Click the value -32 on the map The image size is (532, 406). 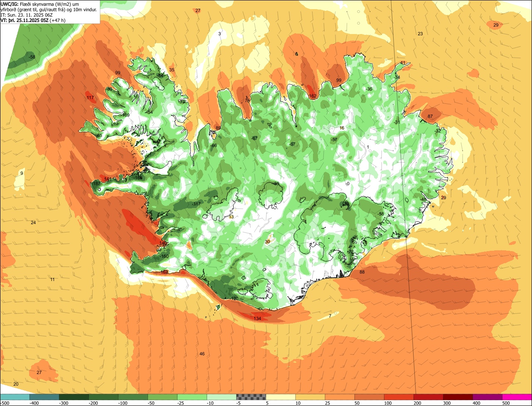point(438,131)
